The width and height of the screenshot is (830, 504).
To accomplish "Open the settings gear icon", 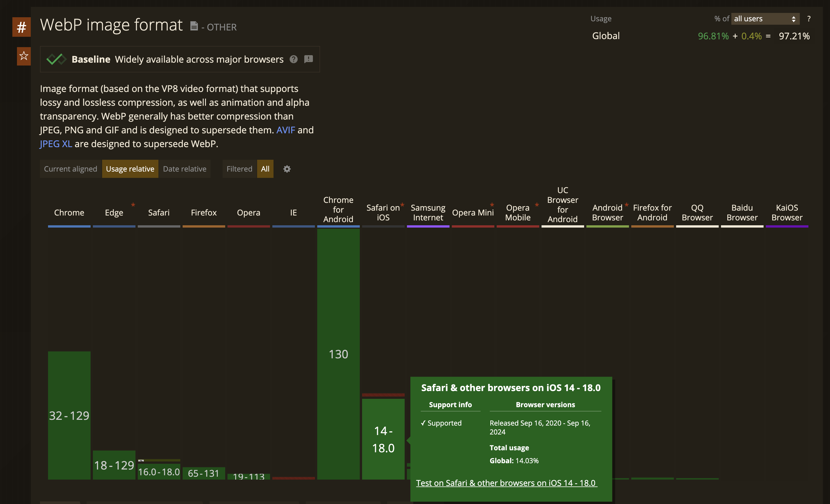I will 287,169.
